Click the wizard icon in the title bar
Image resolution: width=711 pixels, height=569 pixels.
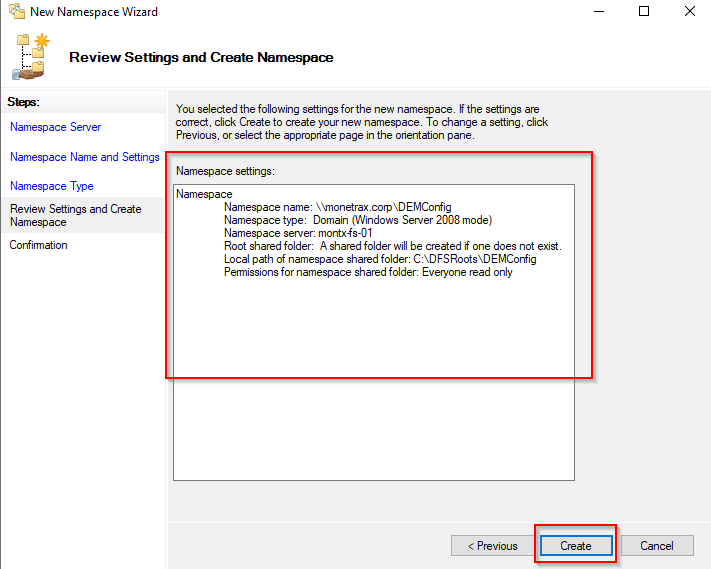(x=15, y=12)
